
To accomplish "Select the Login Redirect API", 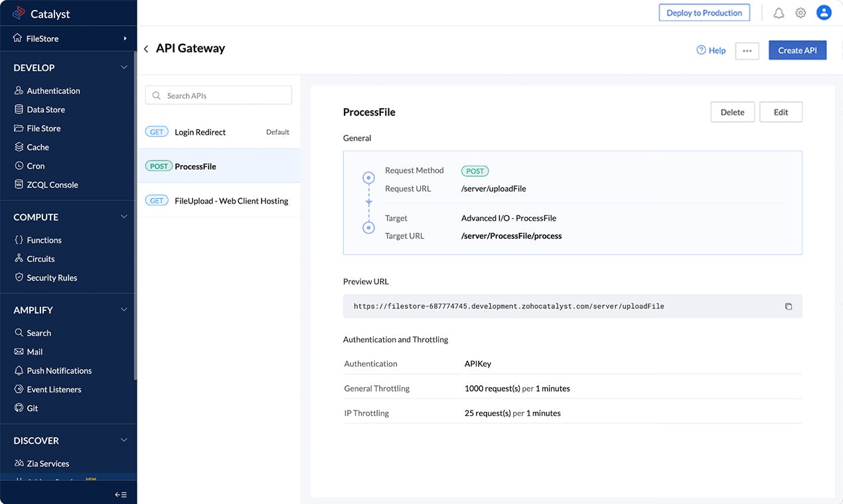I will (200, 132).
